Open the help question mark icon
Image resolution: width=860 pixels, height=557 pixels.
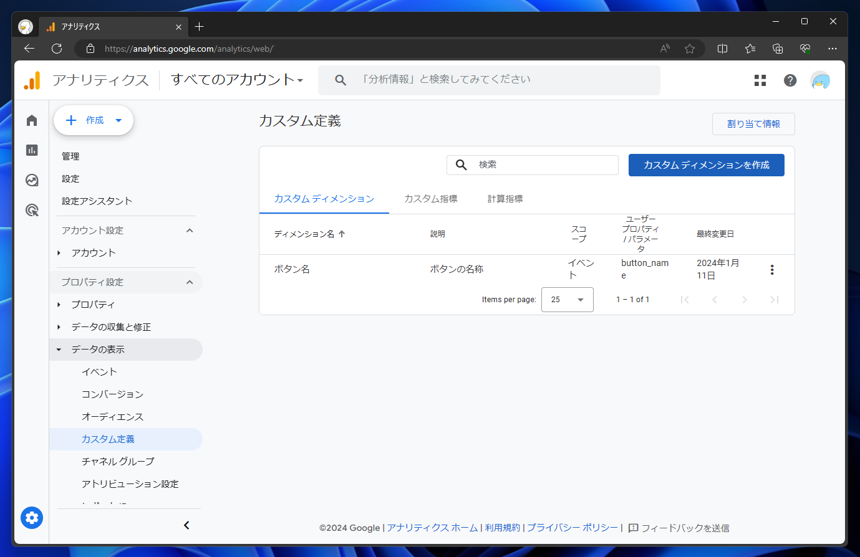tap(790, 81)
